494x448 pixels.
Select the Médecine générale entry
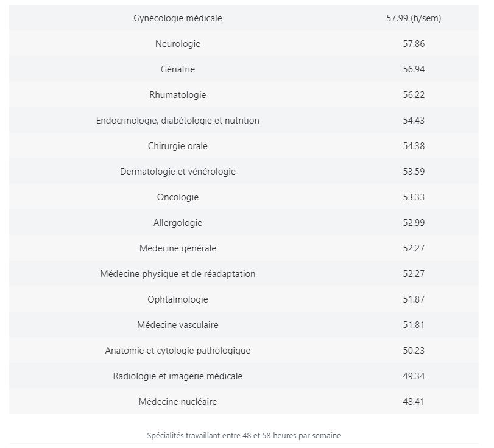point(178,248)
